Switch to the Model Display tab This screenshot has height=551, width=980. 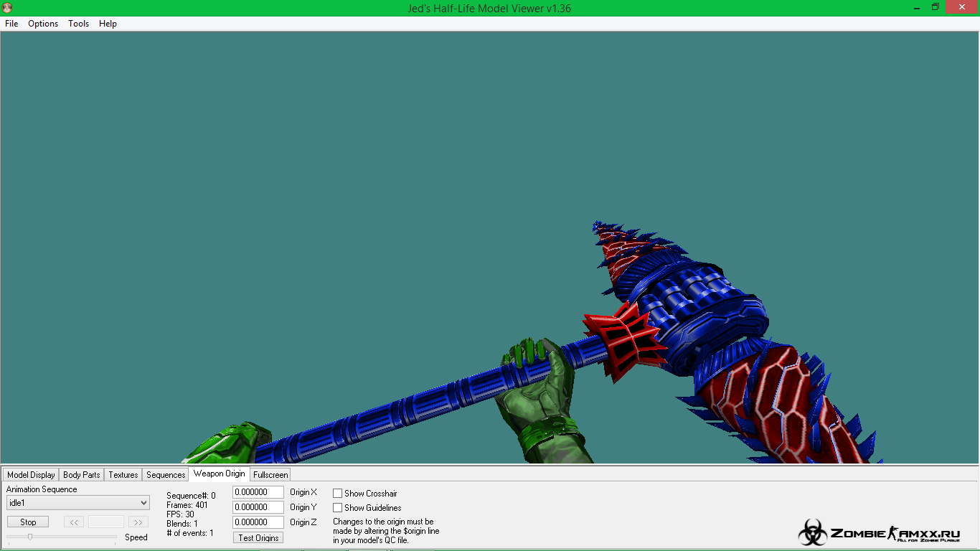31,475
